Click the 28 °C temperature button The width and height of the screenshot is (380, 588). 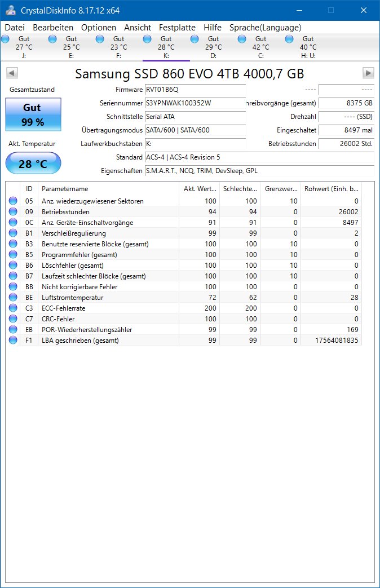pyautogui.click(x=33, y=163)
